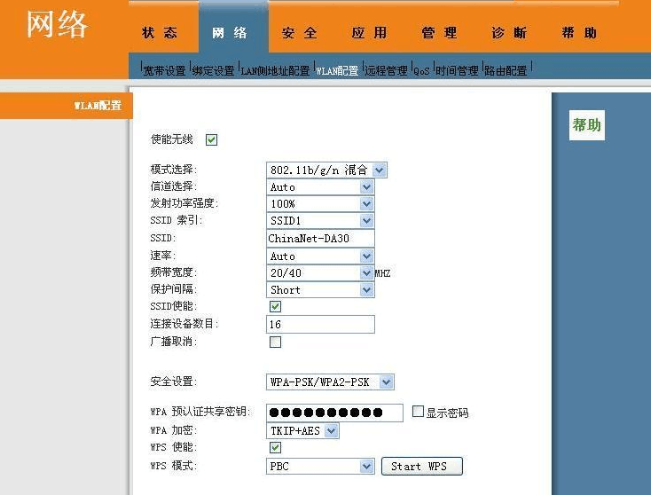
Task: Click the SSID field containing ChinaNet-DA30
Action: pos(320,239)
